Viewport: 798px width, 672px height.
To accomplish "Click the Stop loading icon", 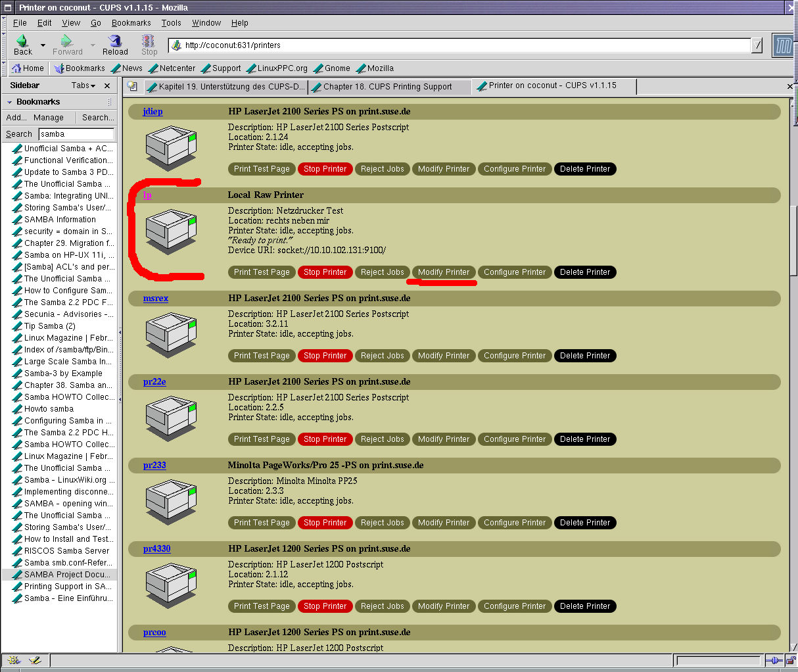I will (x=149, y=41).
